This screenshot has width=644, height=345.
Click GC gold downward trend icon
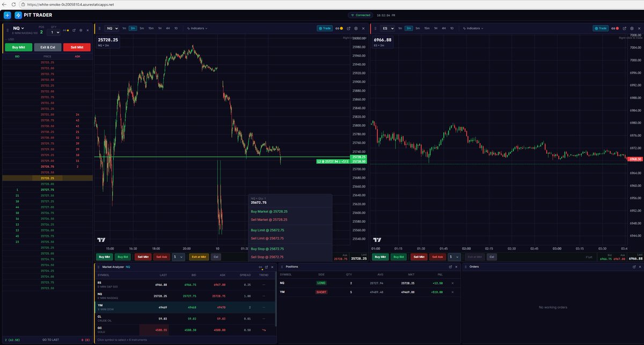point(264,329)
